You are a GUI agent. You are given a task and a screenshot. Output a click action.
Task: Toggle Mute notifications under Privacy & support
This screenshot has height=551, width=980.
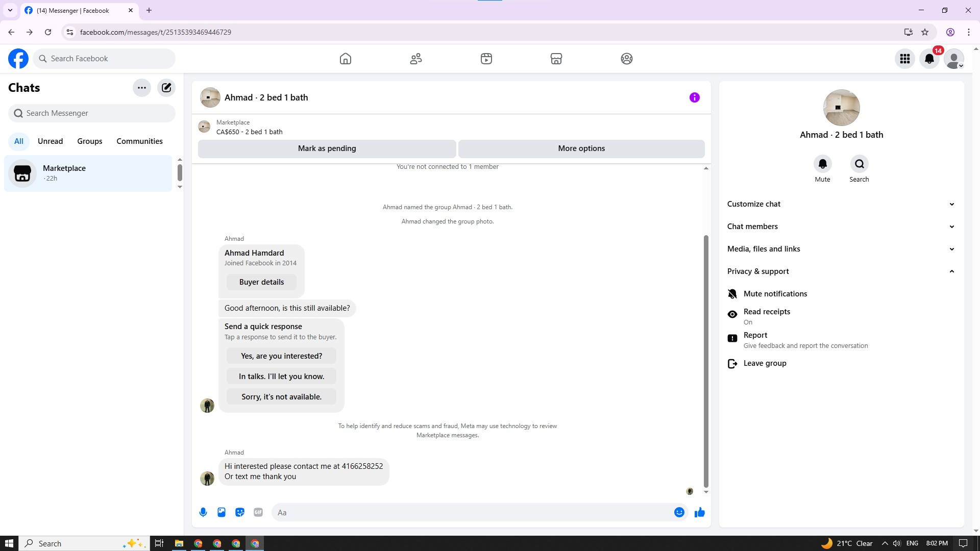(775, 294)
